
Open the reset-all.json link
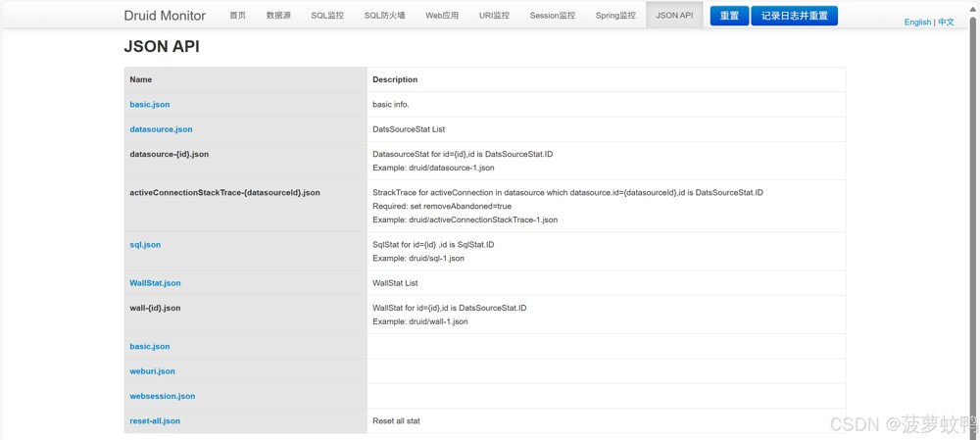pos(155,421)
